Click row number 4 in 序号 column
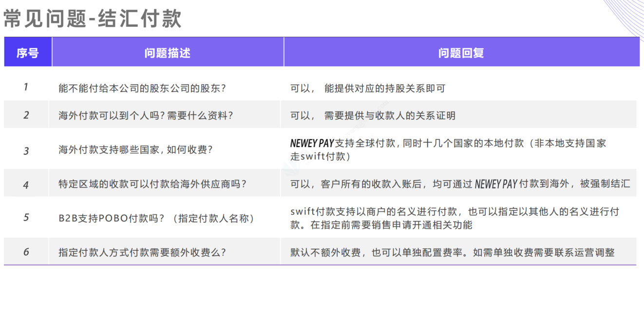 pos(26,185)
